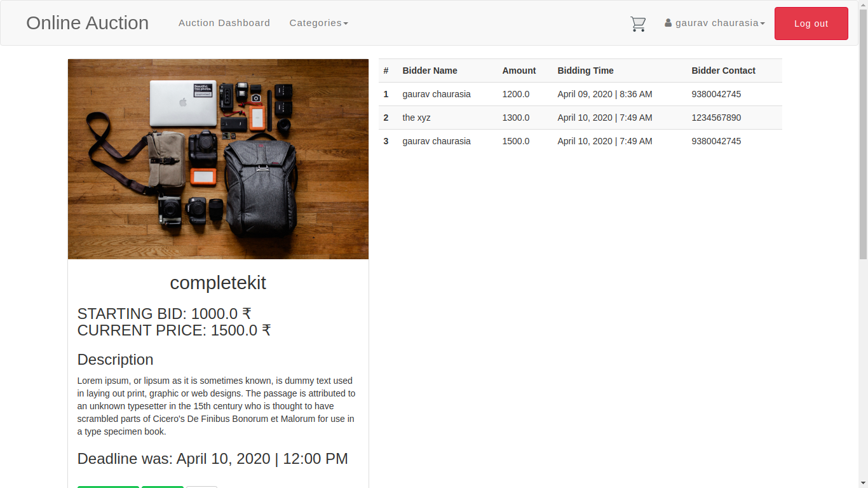Click the STARTING BID: 1000.0 text
Screen dimensions: 868x488
[164, 314]
